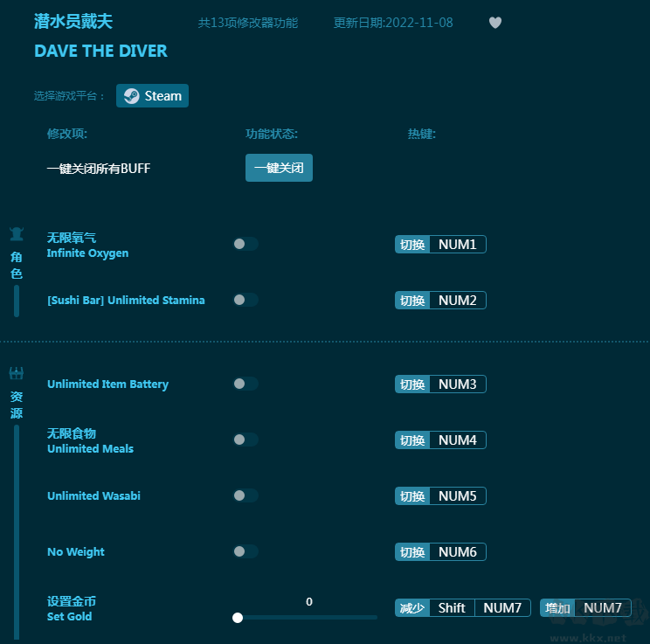Toggle No Weight switch
650x644 pixels.
click(245, 551)
